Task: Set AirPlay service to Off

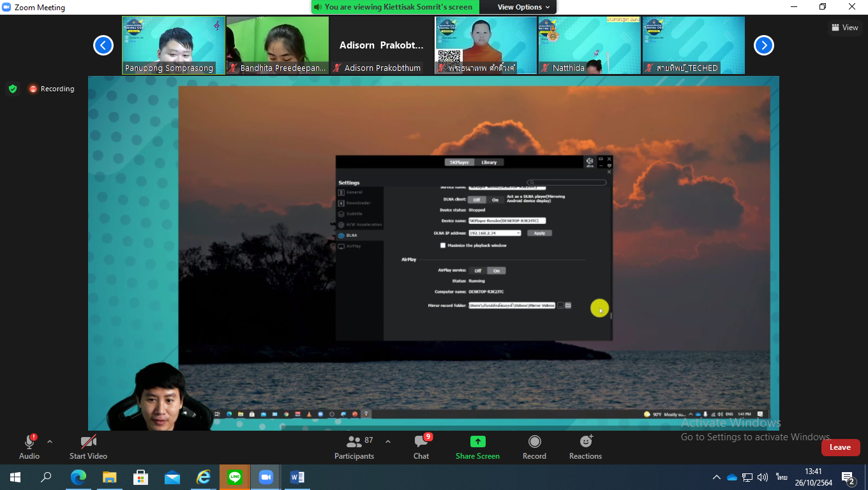Action: coord(478,271)
